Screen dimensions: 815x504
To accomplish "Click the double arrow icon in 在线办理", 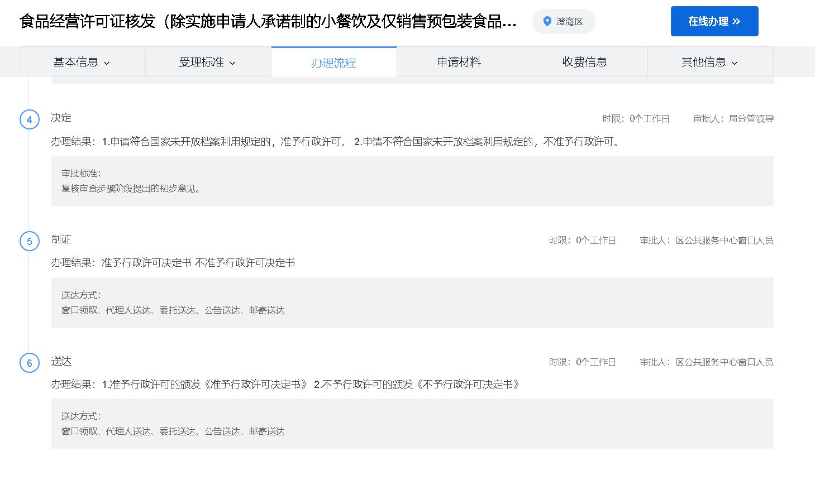I will pyautogui.click(x=736, y=21).
